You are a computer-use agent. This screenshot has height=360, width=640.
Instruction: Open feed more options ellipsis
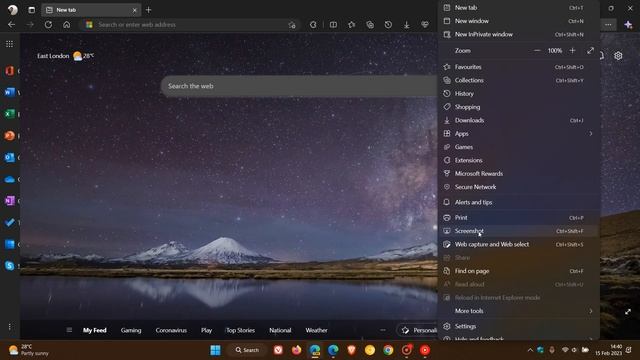pyautogui.click(x=383, y=330)
